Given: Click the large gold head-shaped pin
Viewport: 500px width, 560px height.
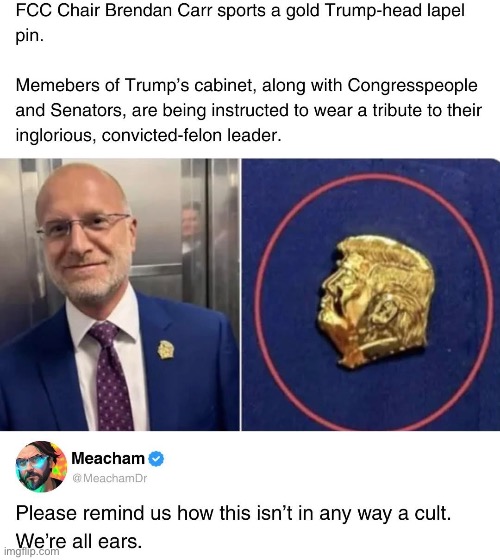Looking at the screenshot, I should tap(376, 301).
